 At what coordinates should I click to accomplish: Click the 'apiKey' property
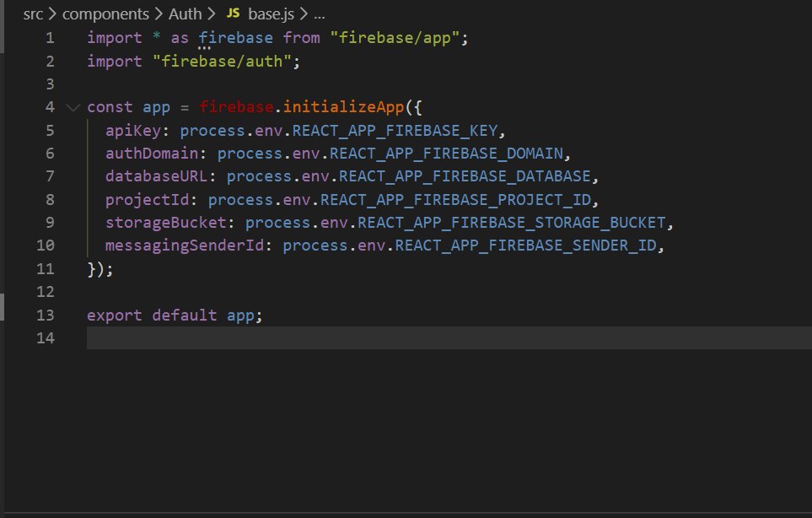click(x=133, y=131)
